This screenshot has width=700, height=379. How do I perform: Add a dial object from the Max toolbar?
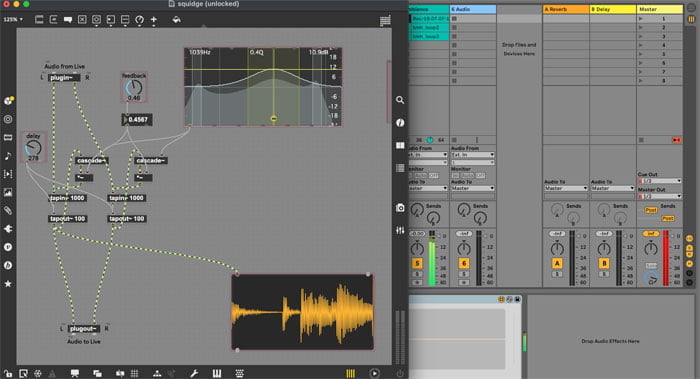pos(139,20)
